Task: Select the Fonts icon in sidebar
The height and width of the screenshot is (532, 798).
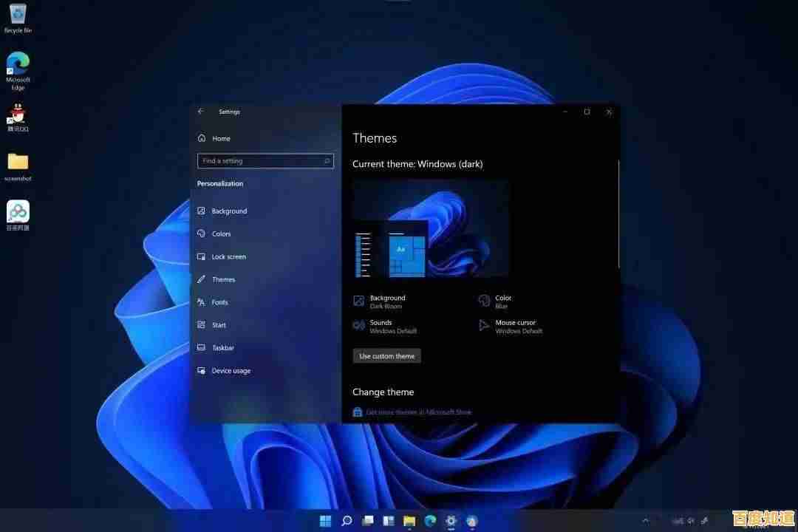Action: [x=201, y=302]
